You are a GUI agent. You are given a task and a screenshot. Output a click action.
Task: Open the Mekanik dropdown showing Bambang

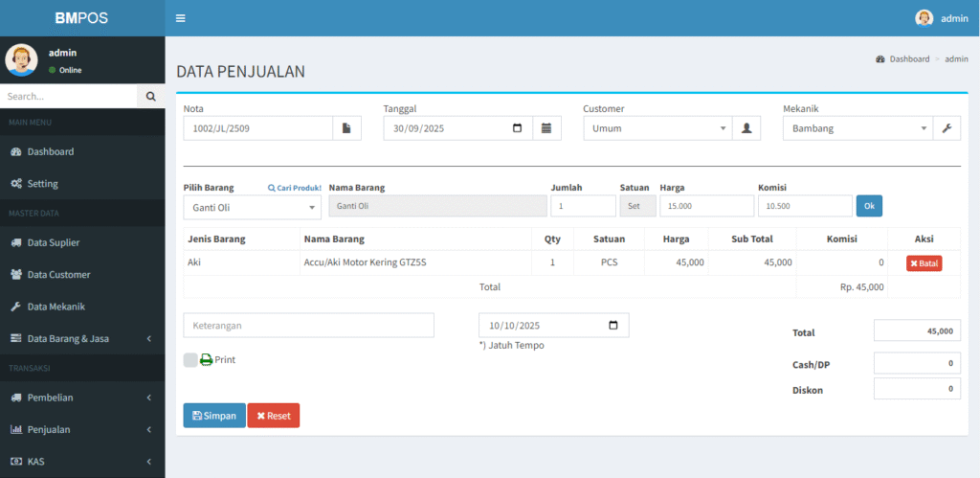(x=857, y=128)
